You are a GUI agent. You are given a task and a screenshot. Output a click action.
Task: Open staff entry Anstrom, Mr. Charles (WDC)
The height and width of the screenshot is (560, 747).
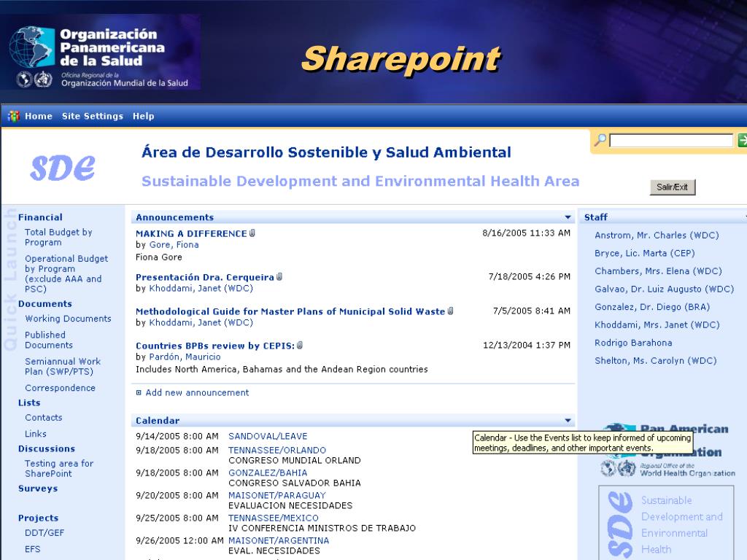click(657, 236)
